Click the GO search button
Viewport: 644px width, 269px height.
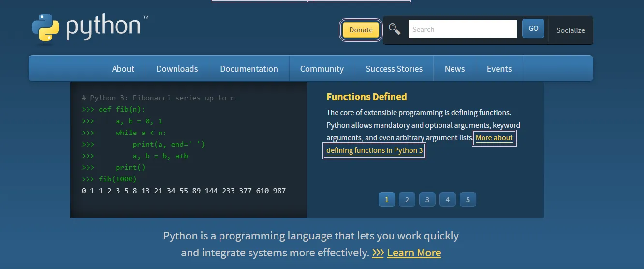click(533, 29)
